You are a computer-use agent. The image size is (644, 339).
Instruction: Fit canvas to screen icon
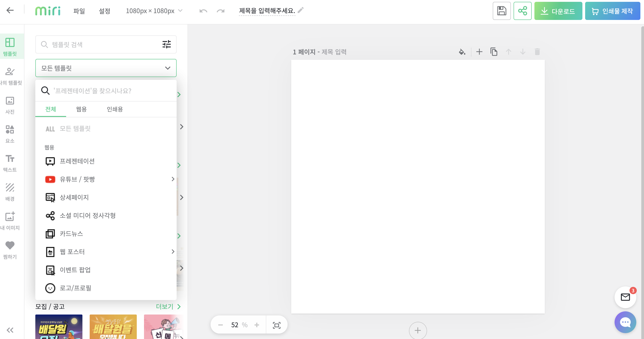click(x=276, y=325)
